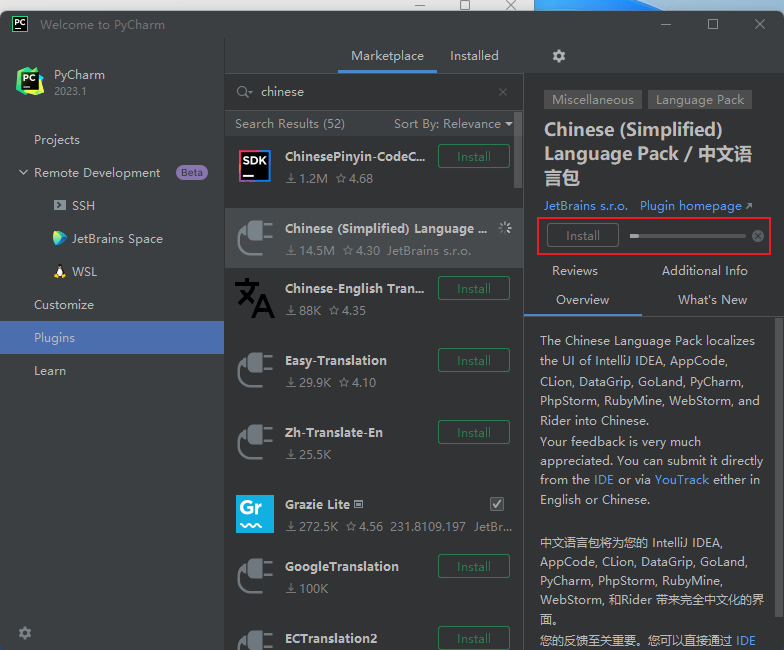Open the JetBrains s.r.o. vendor link

click(586, 206)
